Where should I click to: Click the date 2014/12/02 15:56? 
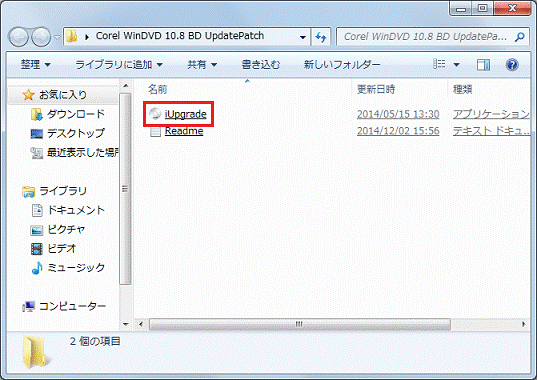398,131
